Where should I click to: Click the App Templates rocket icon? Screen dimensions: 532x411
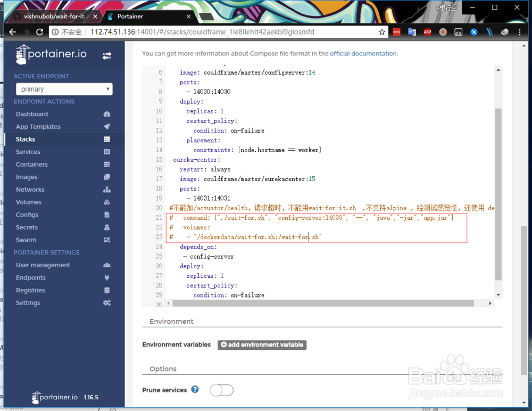[107, 127]
